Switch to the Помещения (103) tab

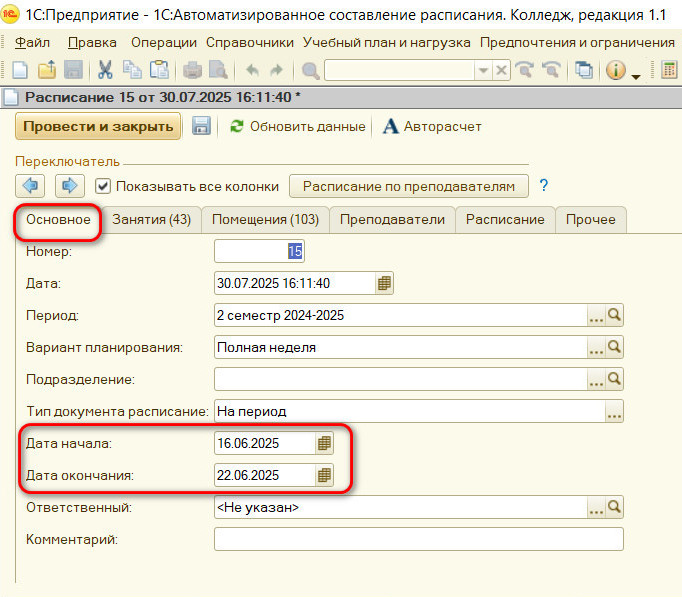click(265, 220)
